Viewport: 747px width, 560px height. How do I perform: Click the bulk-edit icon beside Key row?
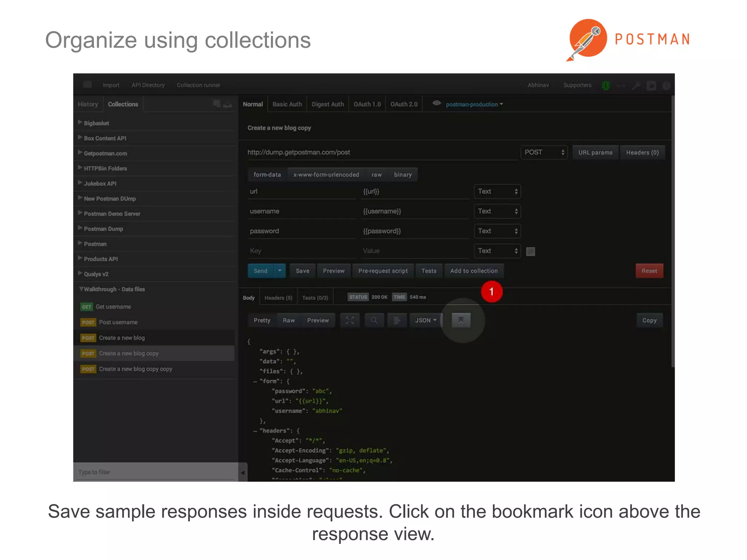(530, 251)
